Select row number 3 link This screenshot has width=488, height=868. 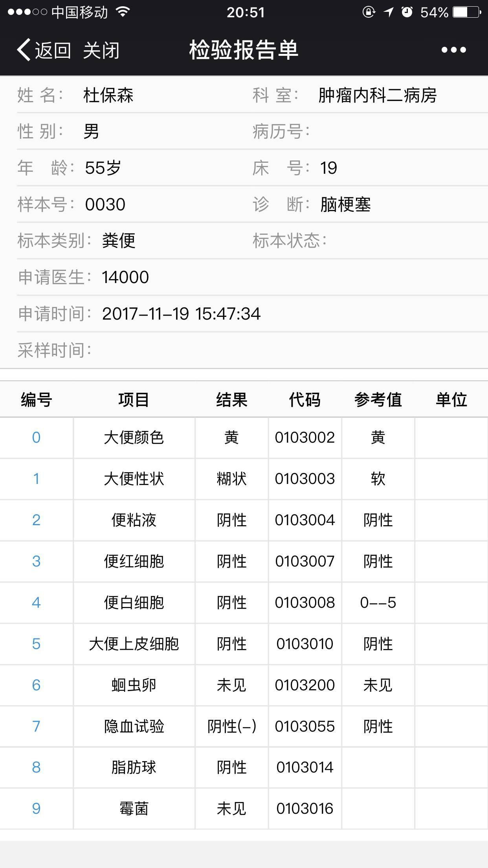coord(36,561)
